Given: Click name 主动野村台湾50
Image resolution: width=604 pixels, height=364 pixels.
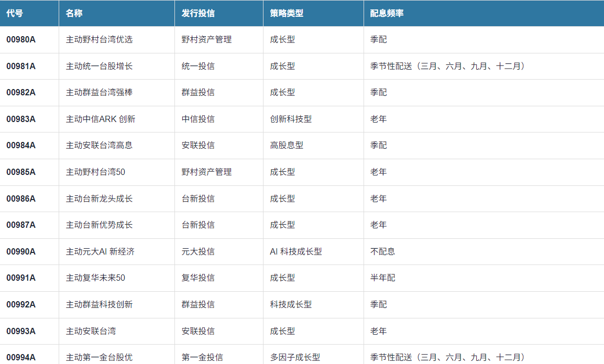Looking at the screenshot, I should (x=95, y=172).
